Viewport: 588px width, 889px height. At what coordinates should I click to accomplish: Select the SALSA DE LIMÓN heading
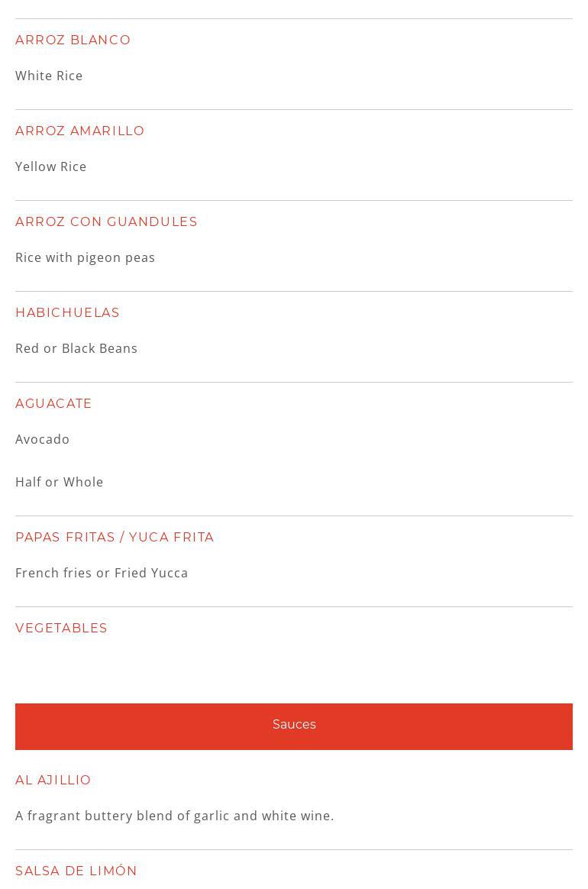pyautogui.click(x=76, y=871)
